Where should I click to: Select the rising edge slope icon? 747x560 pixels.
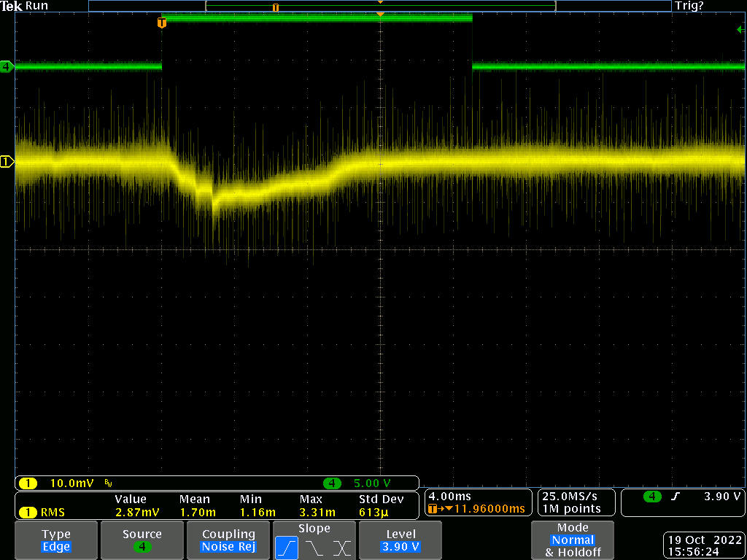tap(287, 547)
